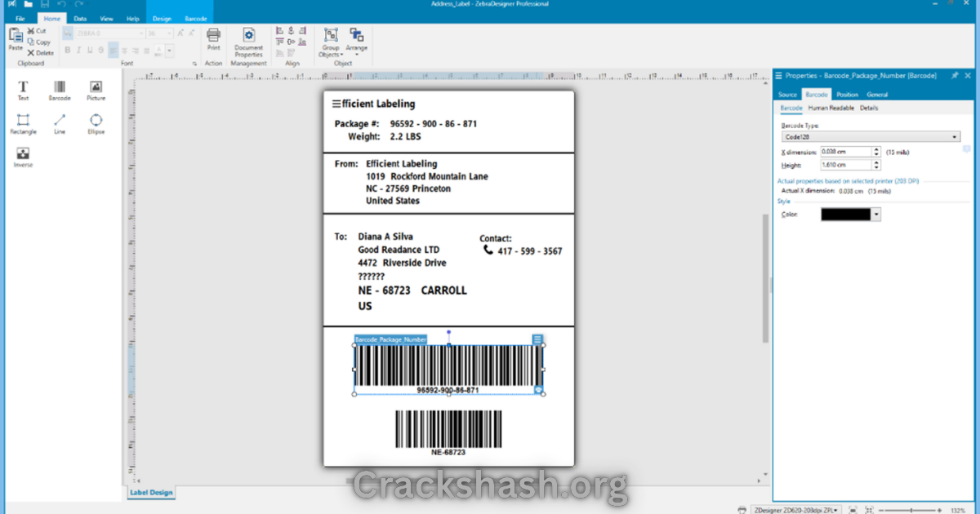This screenshot has width=980, height=514.
Task: Open the Help ribbon tab
Action: (133, 18)
